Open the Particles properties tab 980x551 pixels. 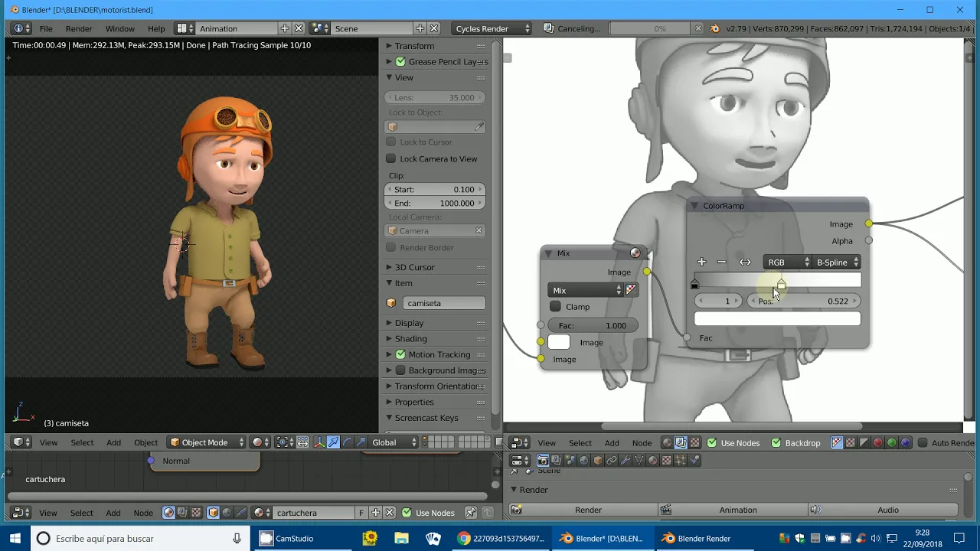click(681, 460)
